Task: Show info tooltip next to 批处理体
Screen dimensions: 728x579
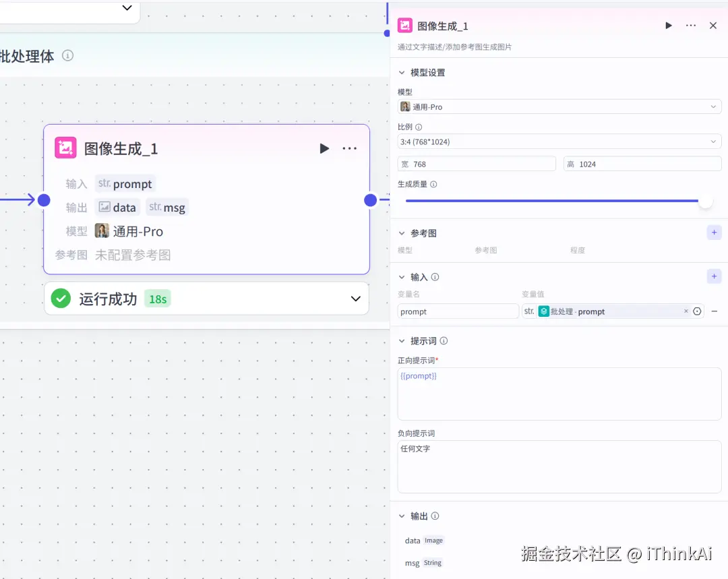Action: 68,56
